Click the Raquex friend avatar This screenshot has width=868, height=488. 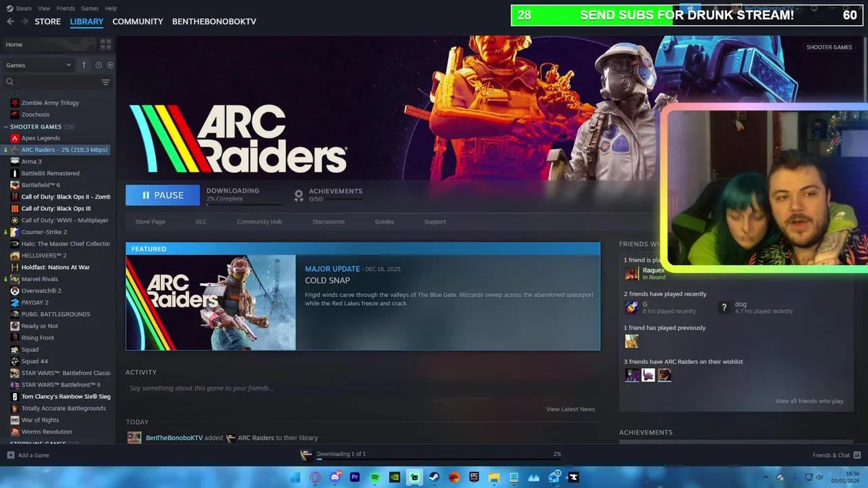[632, 273]
